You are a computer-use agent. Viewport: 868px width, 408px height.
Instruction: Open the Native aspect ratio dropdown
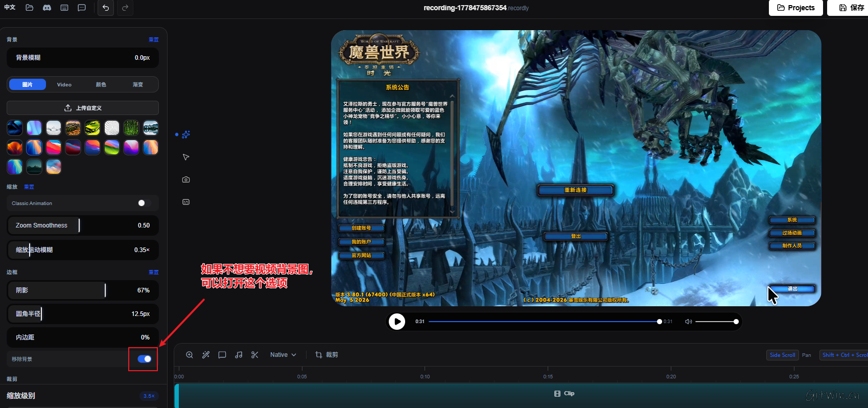[x=283, y=355]
